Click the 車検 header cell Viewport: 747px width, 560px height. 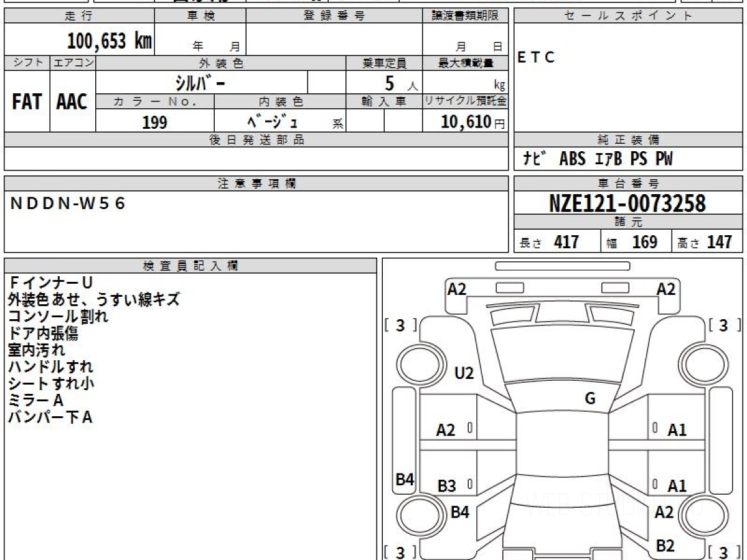200,16
